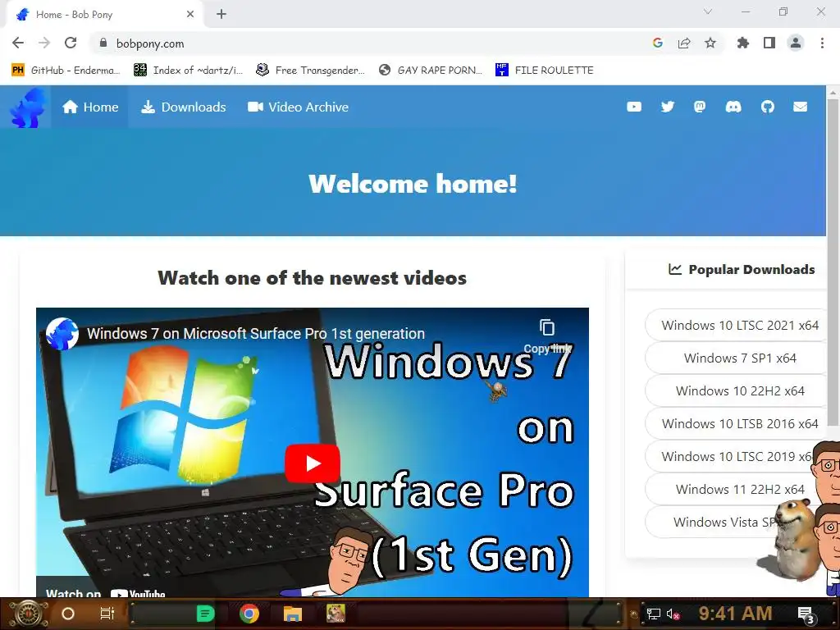Open the Extensions puzzle icon
The height and width of the screenshot is (630, 840).
742,43
